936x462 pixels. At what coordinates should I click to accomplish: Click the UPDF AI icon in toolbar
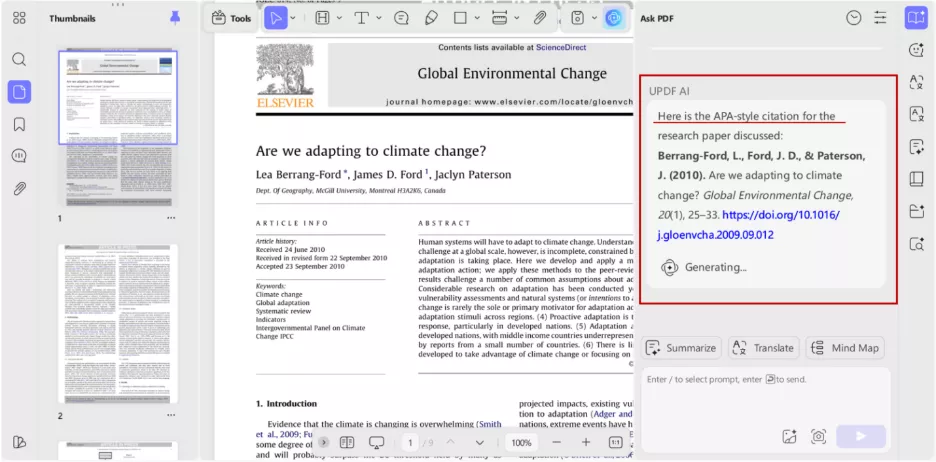[x=614, y=18]
